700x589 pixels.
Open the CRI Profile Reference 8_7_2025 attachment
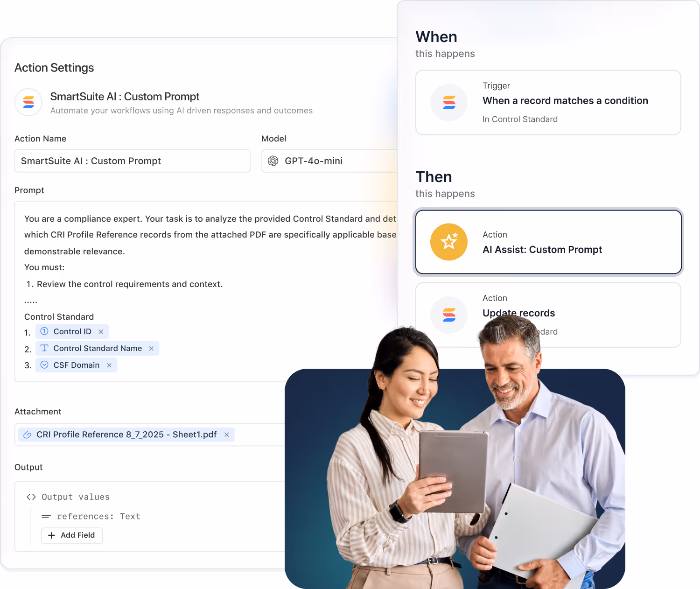pos(126,435)
